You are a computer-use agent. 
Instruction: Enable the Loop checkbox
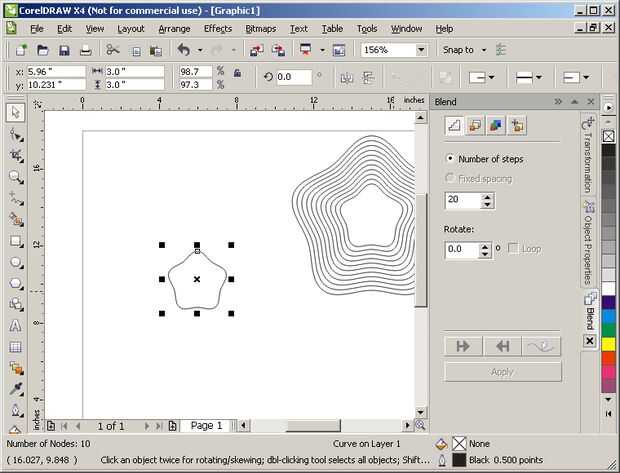coord(513,248)
